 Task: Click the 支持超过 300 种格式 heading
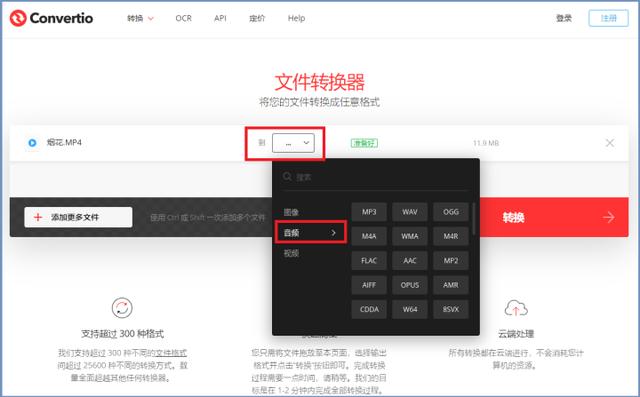coord(122,334)
